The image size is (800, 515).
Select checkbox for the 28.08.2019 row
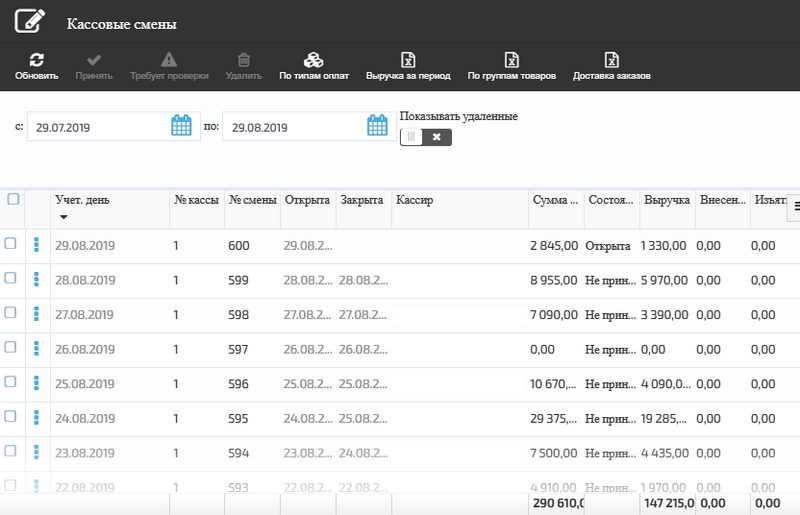[x=11, y=278]
